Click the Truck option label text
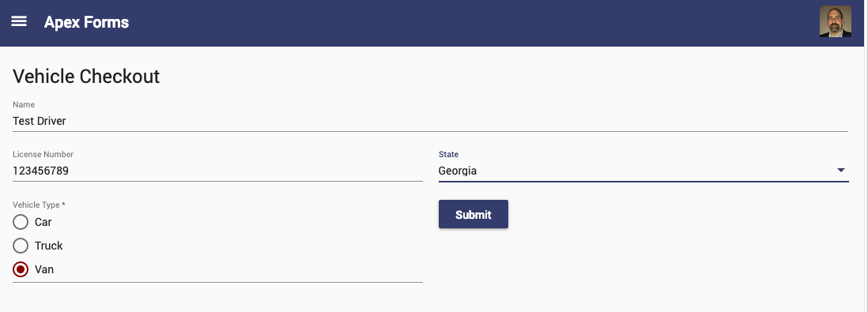868x312 pixels. (49, 246)
